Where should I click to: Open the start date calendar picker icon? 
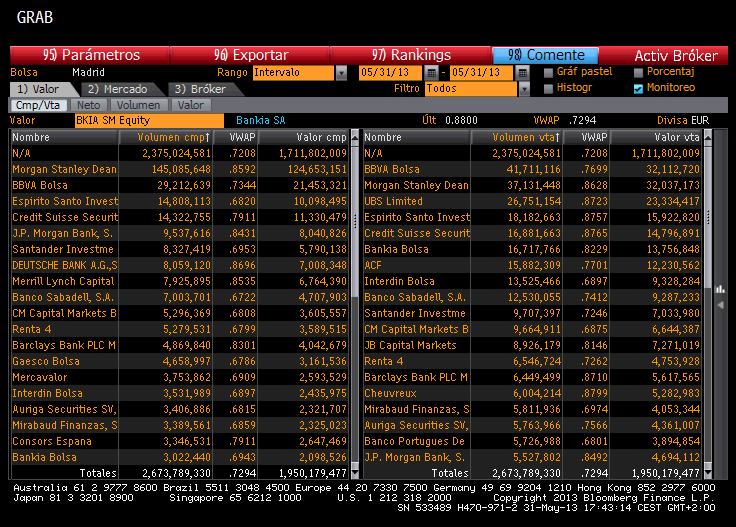431,73
